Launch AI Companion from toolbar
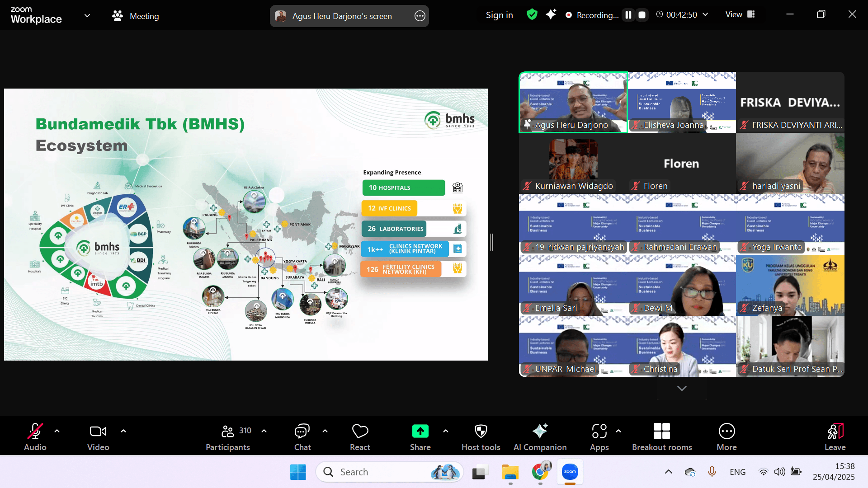 pyautogui.click(x=540, y=437)
